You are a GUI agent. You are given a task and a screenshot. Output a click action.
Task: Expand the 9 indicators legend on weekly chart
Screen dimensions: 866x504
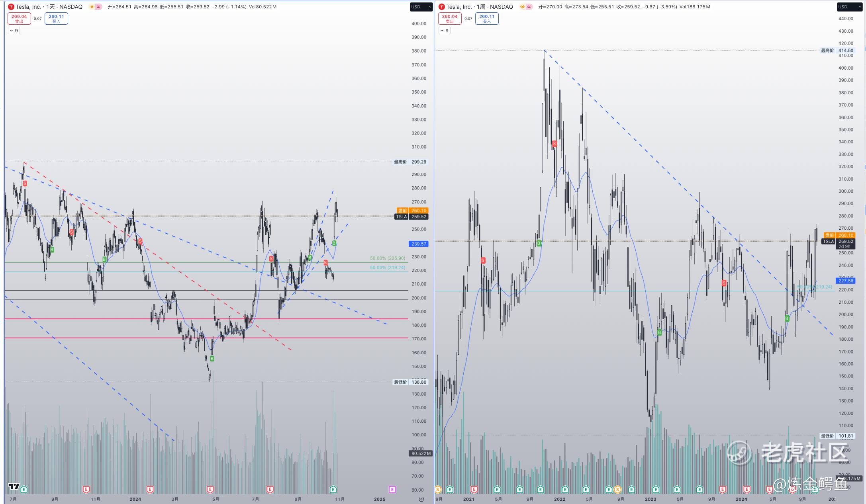(445, 31)
